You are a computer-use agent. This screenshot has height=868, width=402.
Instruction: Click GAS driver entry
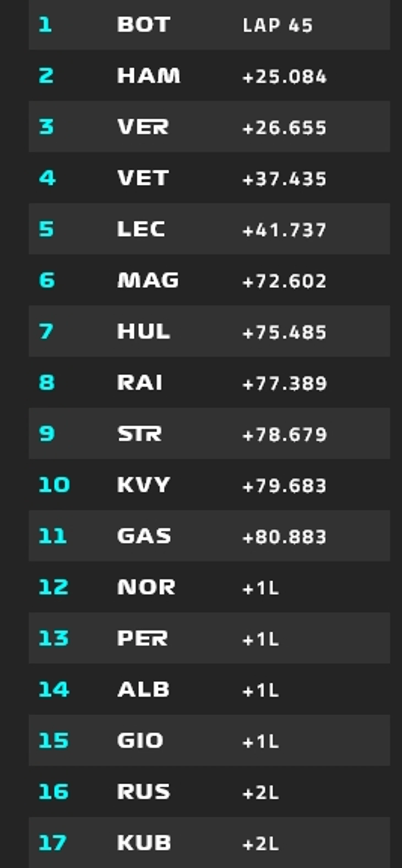[144, 536]
